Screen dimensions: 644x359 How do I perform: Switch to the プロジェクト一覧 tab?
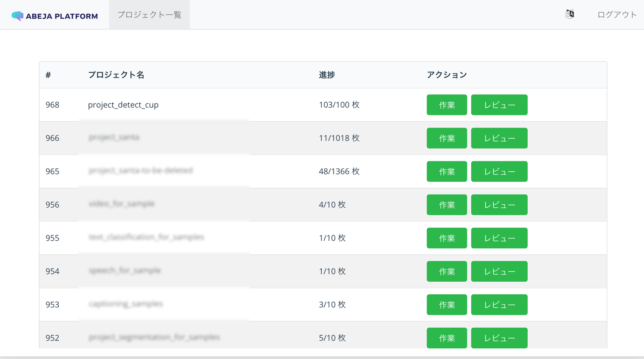coord(149,14)
